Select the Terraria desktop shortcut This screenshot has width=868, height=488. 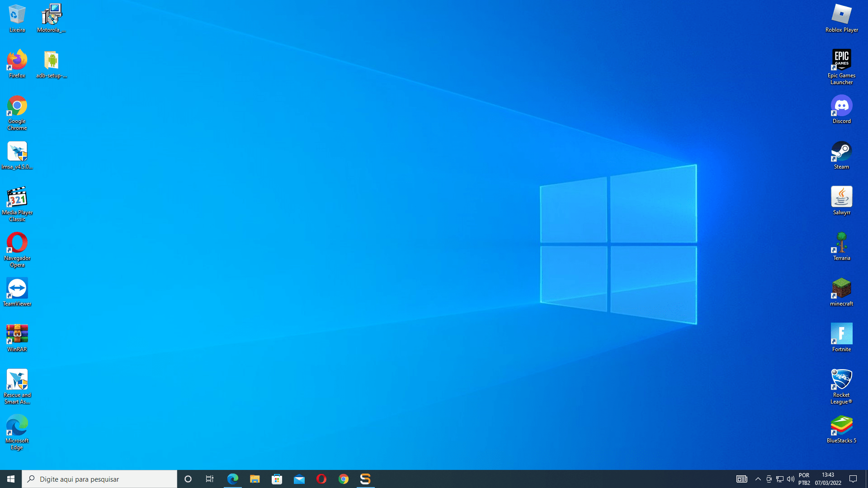[x=841, y=247]
